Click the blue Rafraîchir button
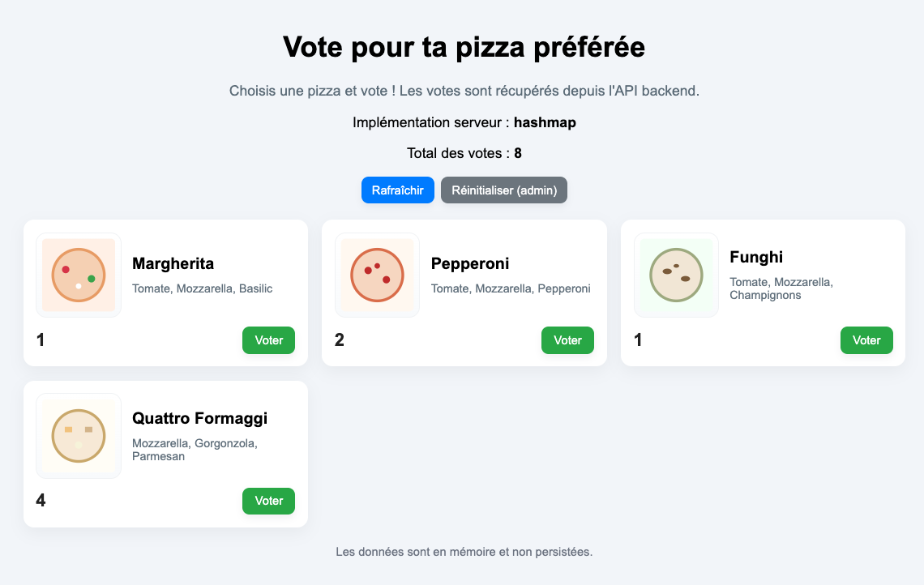Screen dimensions: 924x585 [x=397, y=190]
